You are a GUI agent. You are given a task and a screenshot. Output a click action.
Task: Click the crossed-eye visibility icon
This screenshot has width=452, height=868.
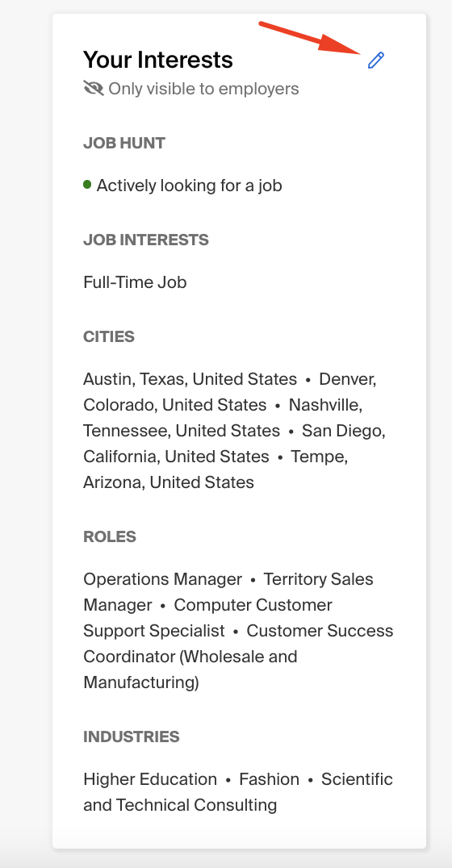pyautogui.click(x=94, y=88)
